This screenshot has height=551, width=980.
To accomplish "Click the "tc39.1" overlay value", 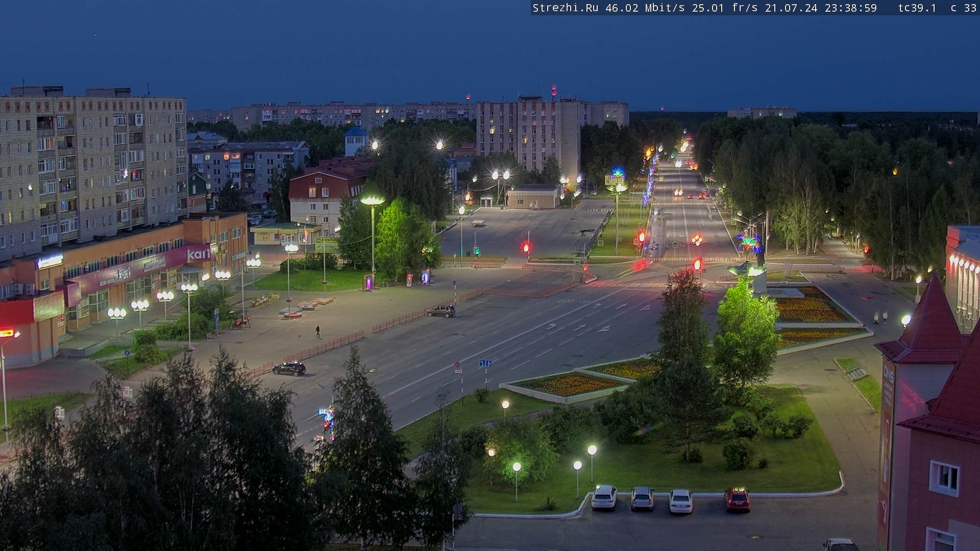I will (917, 8).
